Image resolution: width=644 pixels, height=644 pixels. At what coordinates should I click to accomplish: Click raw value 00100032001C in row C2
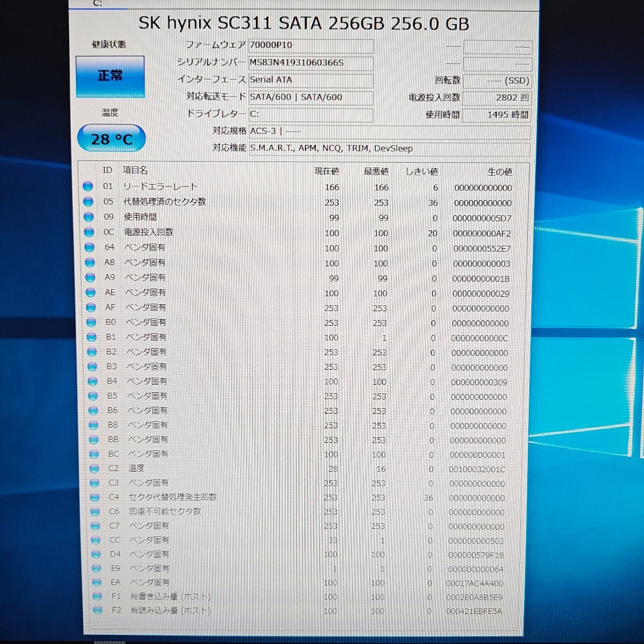coord(477,469)
